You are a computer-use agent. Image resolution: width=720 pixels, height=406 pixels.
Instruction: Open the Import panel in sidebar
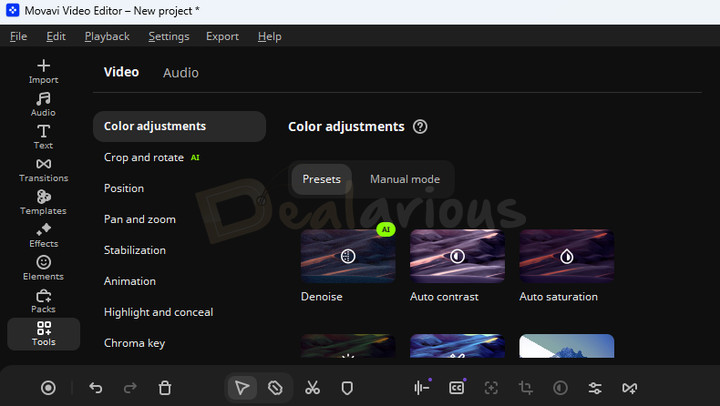click(43, 71)
